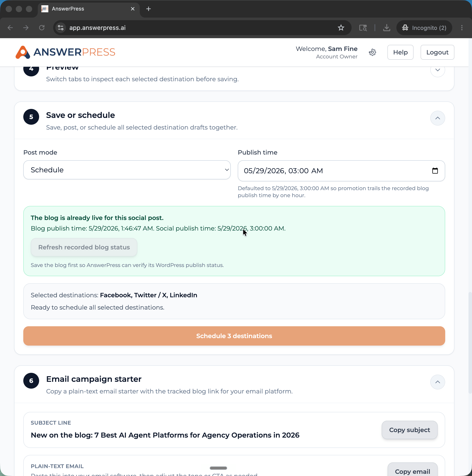The height and width of the screenshot is (476, 472).
Task: Open browser downloads icon
Action: (x=387, y=28)
